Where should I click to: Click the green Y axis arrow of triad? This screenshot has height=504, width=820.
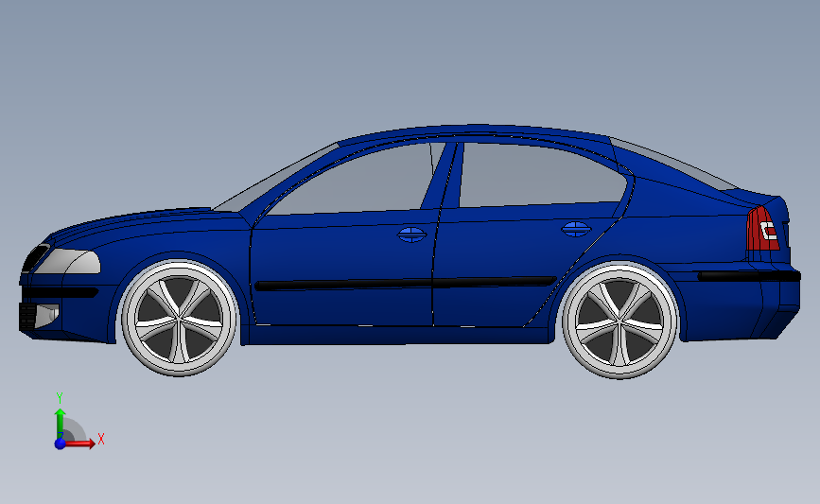pyautogui.click(x=61, y=424)
